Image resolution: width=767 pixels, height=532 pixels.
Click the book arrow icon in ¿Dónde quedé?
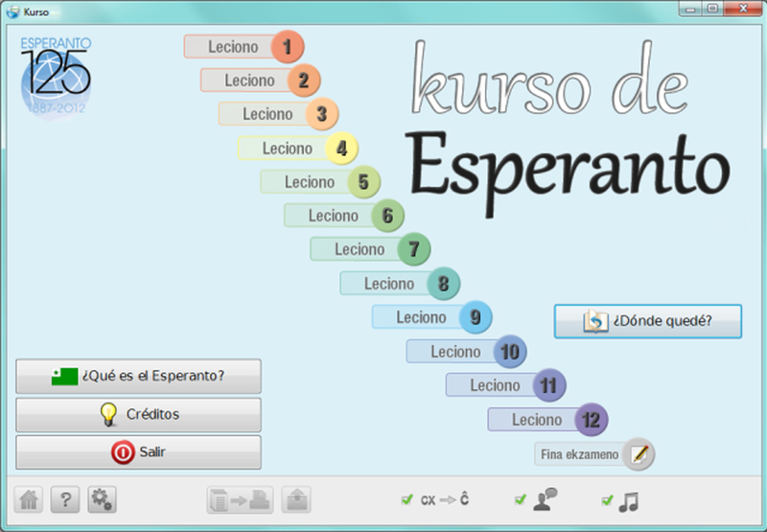point(595,321)
